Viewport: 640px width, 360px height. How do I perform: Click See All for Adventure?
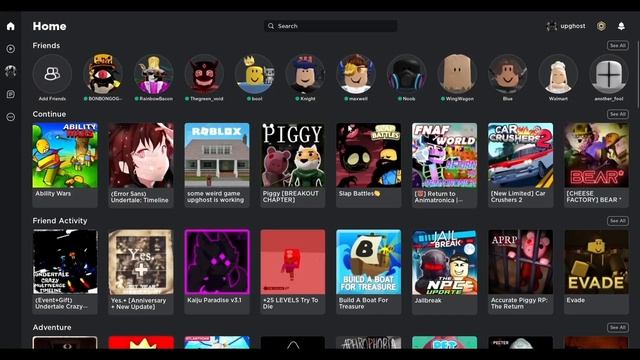tap(618, 327)
